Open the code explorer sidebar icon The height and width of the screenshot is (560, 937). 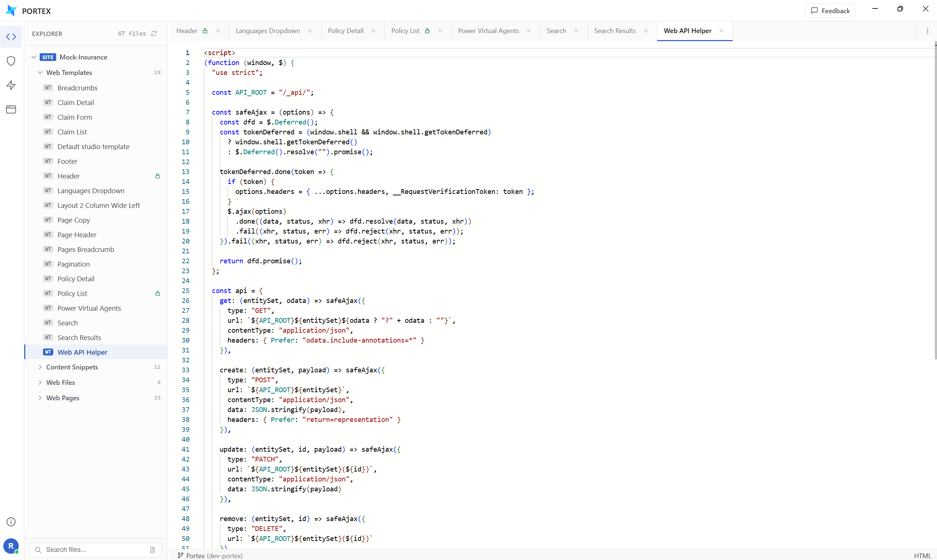[x=11, y=37]
